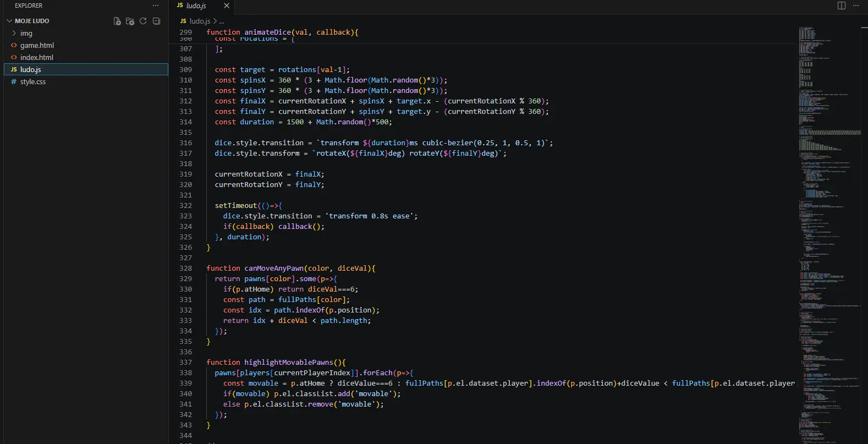Click 'highlightMovablePawns' function name in the code
868x444 pixels.
289,363
